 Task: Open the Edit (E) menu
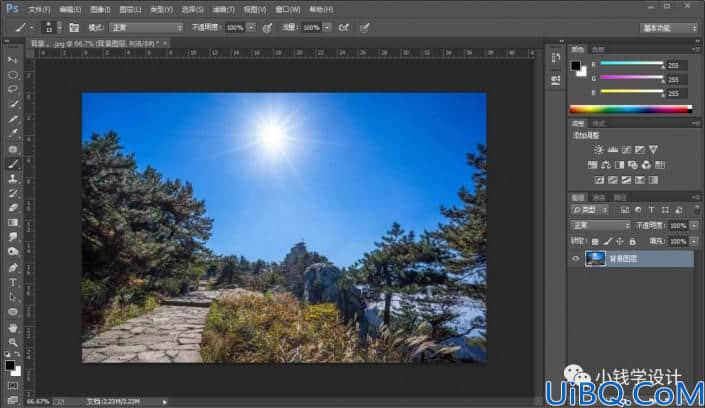click(x=70, y=9)
